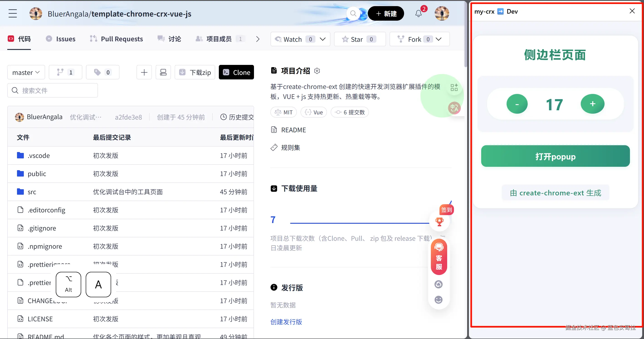Image resolution: width=644 pixels, height=339 pixels.
Task: Open the hamburger navigation menu
Action: (12, 14)
